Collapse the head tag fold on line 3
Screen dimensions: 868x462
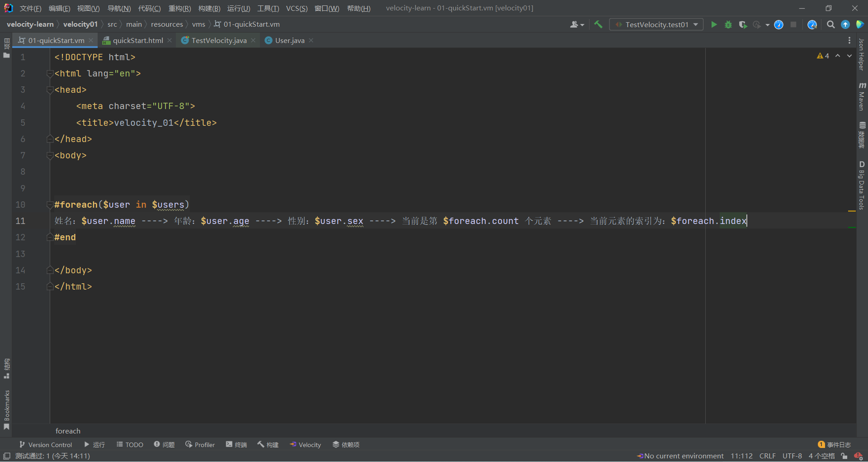pyautogui.click(x=50, y=90)
